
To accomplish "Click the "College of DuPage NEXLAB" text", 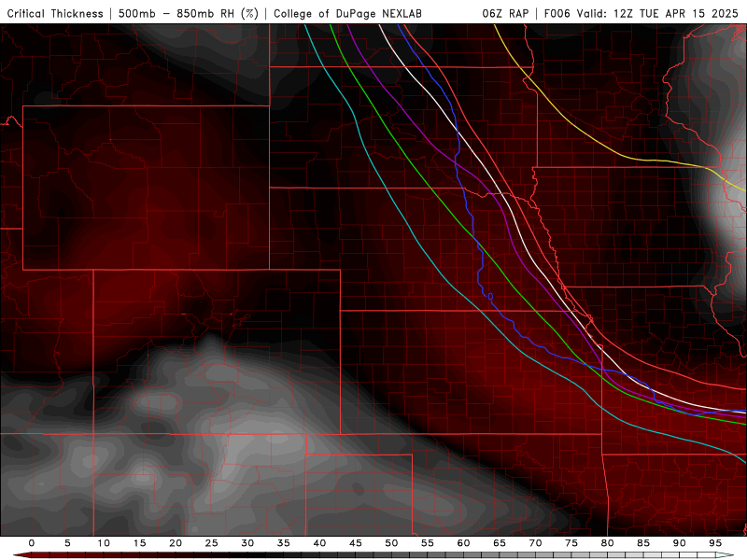I will coord(347,13).
